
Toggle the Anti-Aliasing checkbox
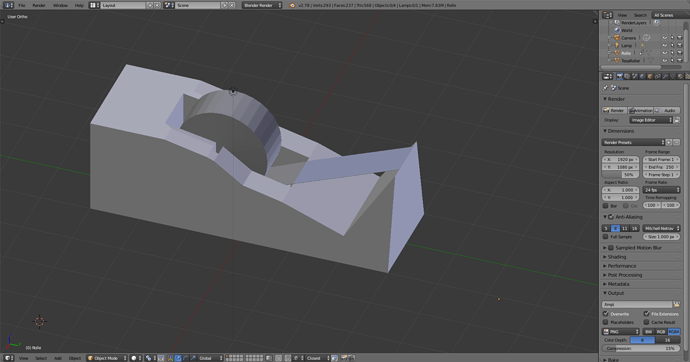pyautogui.click(x=611, y=217)
